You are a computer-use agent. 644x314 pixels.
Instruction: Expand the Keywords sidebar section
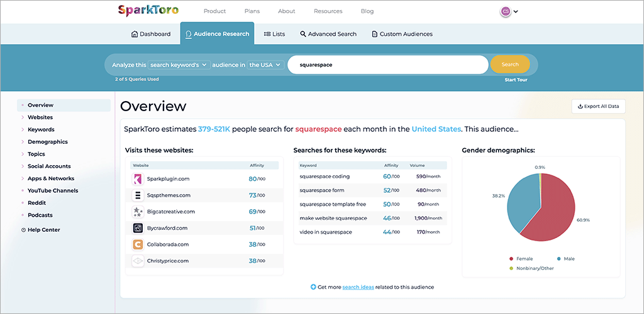[x=41, y=129]
